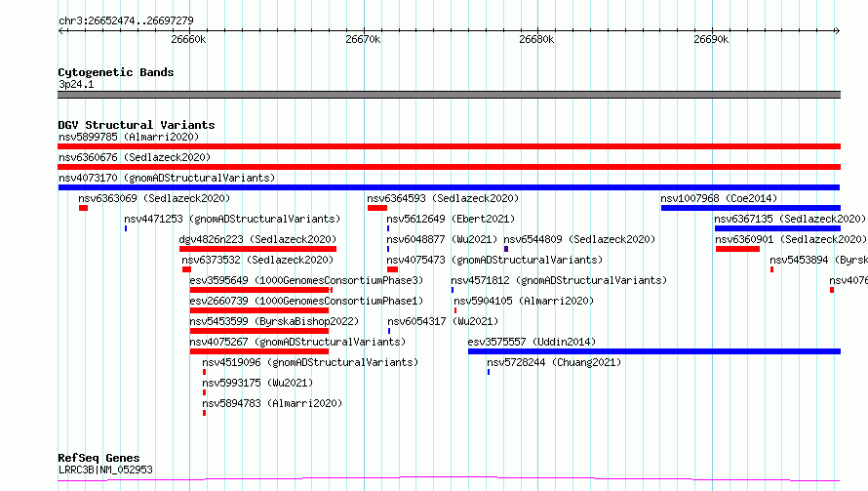Click LRRC3B|NM_052953 gene label

tap(105, 470)
